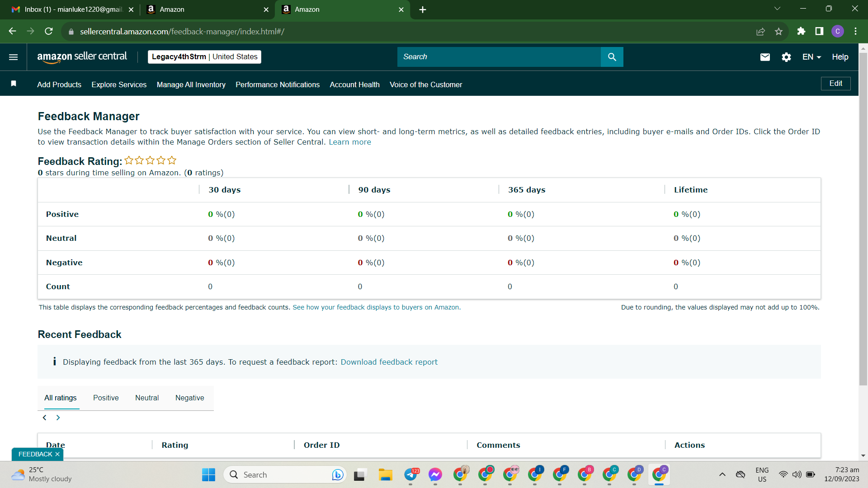Go back in browser history
Screen dimensions: 868x488
(x=12, y=31)
